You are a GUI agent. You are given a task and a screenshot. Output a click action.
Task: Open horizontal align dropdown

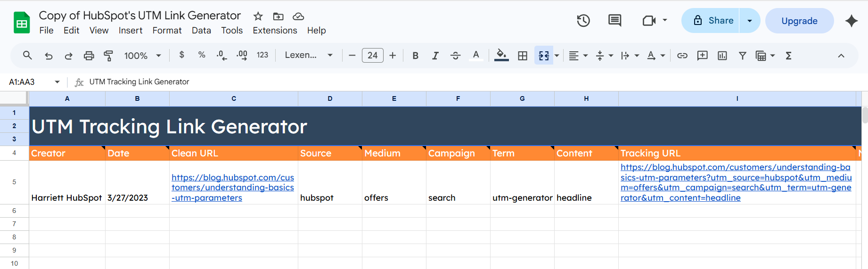pos(578,56)
